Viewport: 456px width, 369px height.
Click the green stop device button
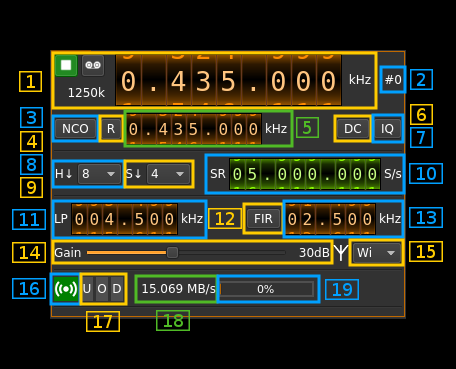coord(66,65)
